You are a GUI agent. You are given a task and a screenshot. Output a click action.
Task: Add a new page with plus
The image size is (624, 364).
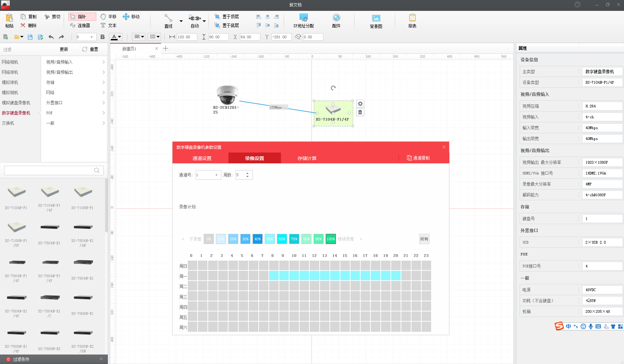[x=165, y=48]
